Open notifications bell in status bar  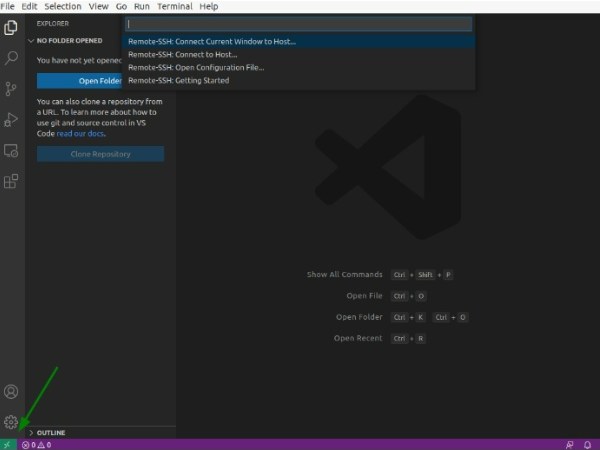coord(587,445)
